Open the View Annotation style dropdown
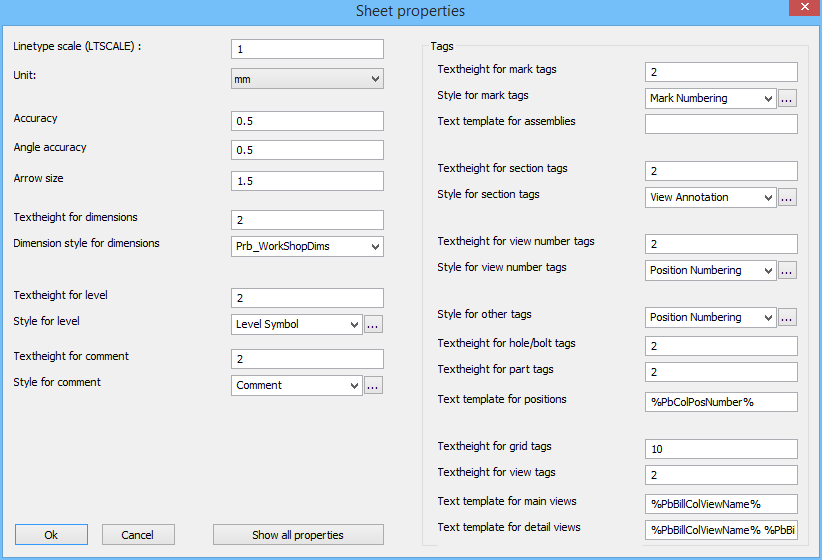Image resolution: width=822 pixels, height=560 pixels. click(x=710, y=197)
